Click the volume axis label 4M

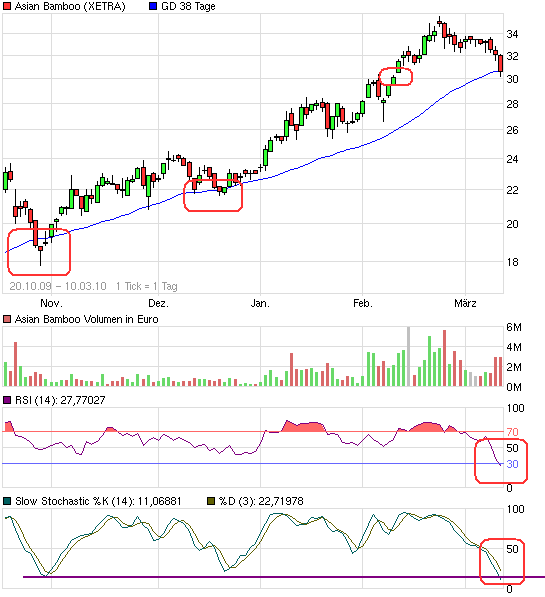pos(514,347)
